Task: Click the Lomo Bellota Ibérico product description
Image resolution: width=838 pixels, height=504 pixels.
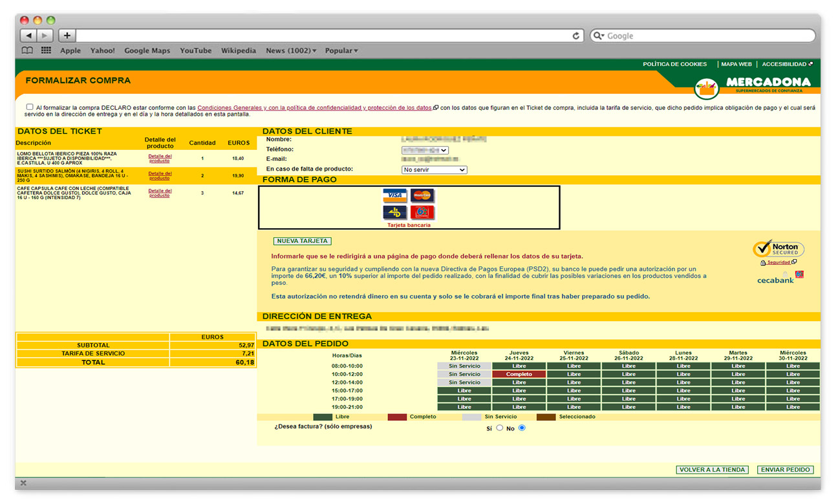Action: [x=67, y=158]
